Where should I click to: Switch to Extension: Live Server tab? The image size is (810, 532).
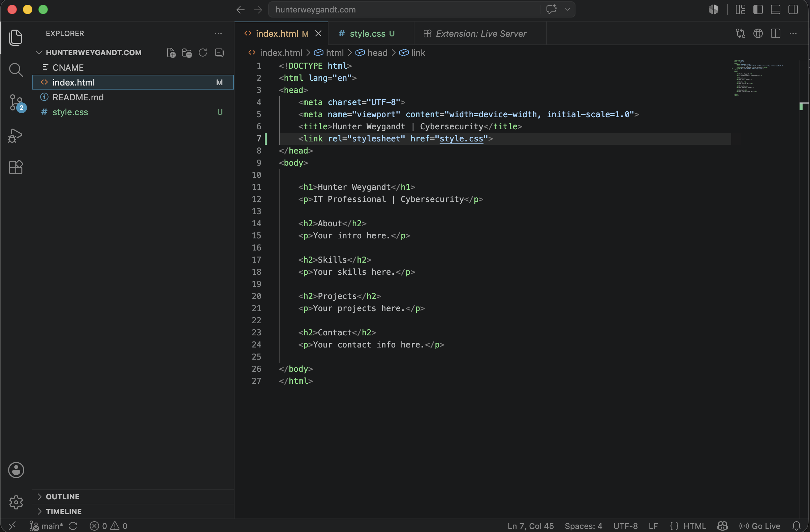pos(480,34)
